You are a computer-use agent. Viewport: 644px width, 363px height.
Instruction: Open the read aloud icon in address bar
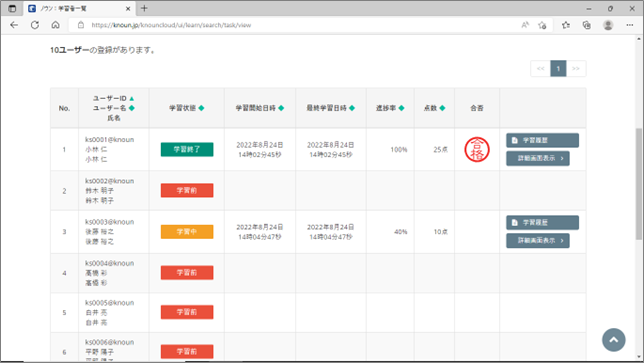coord(525,25)
